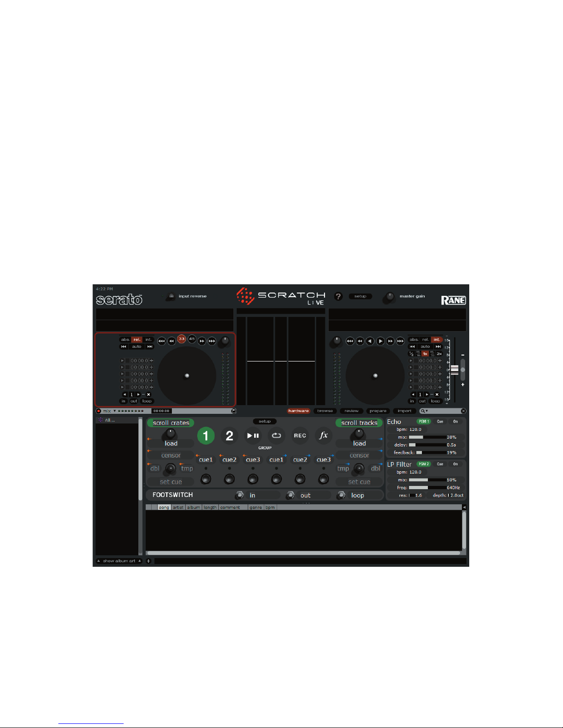Toggle Echo PGM 1 button

(x=423, y=422)
